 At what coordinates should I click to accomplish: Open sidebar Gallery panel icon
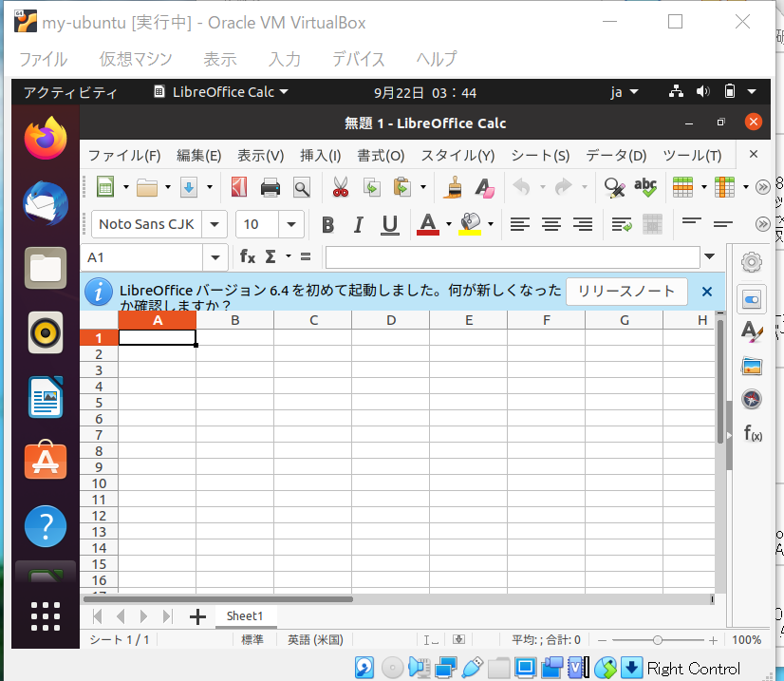coord(752,367)
